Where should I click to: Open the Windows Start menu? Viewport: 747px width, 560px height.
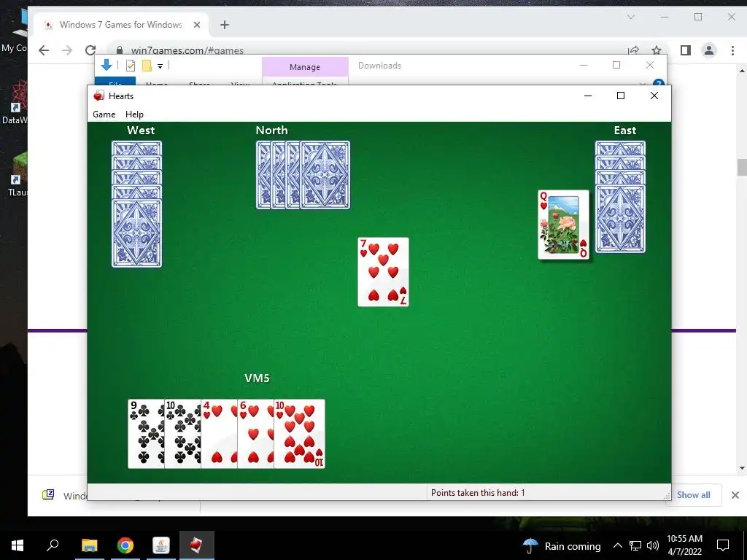click(x=18, y=545)
